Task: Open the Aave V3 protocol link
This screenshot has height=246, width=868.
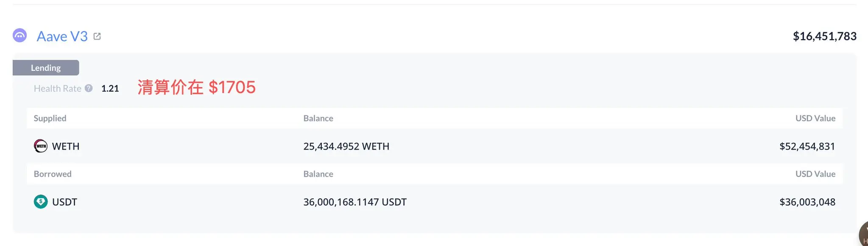Action: (62, 37)
